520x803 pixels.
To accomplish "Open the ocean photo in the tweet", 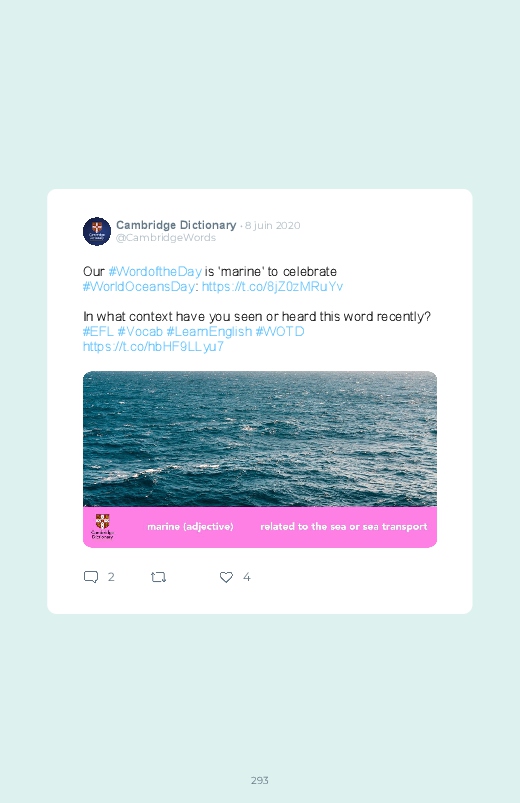I will [x=260, y=439].
